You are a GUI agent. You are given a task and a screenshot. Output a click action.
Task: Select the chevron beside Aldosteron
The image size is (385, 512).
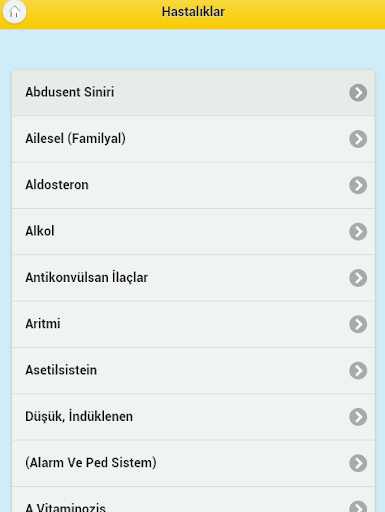tap(358, 185)
